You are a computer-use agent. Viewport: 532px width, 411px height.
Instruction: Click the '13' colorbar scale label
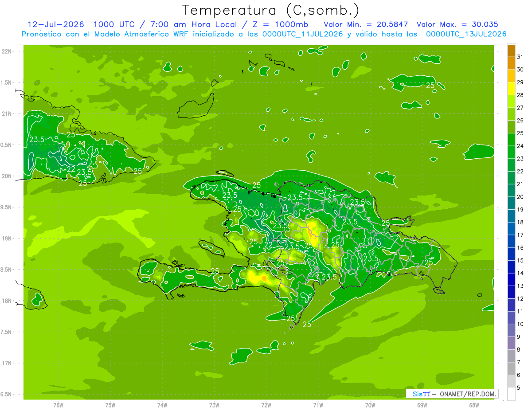point(520,286)
